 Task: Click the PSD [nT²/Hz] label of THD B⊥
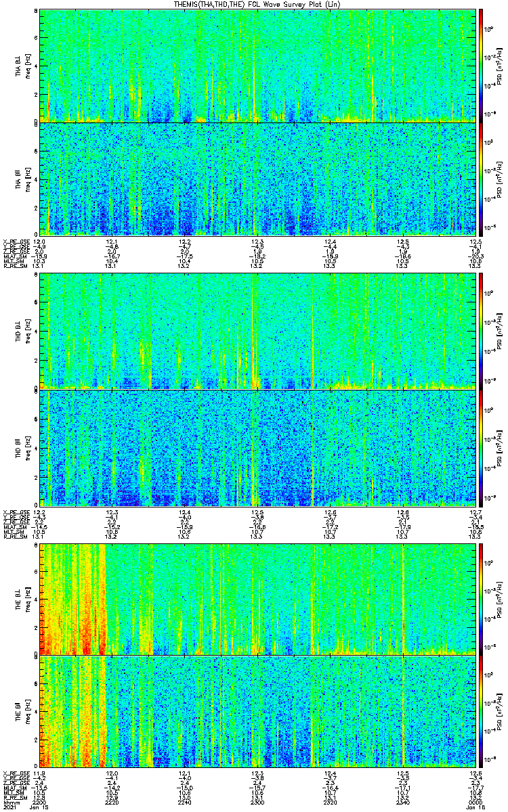(500, 331)
